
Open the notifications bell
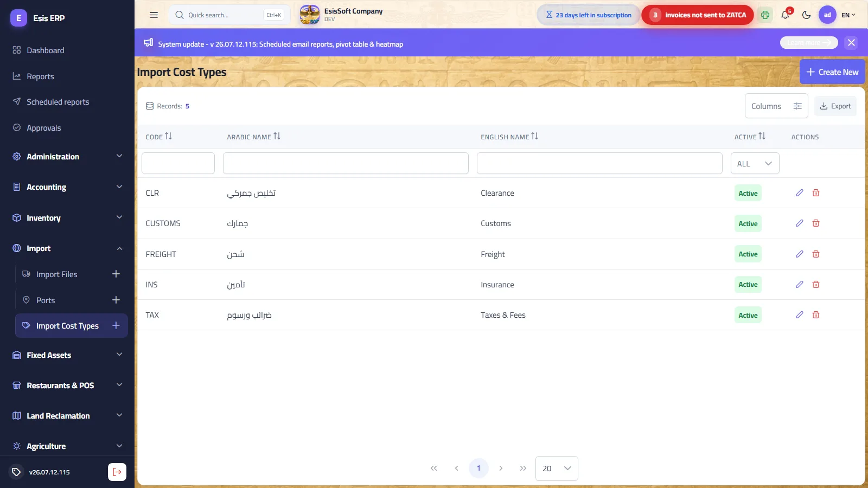785,15
